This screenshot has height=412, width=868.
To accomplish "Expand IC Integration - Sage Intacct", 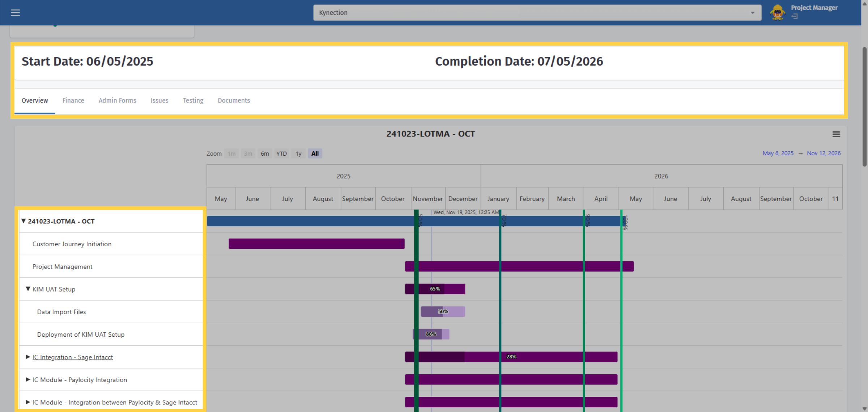I will (28, 357).
